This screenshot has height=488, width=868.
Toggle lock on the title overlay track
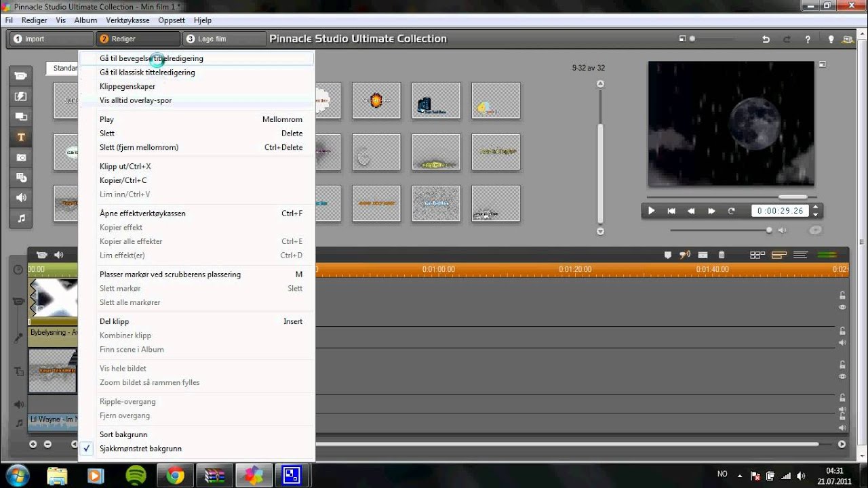[842, 365]
